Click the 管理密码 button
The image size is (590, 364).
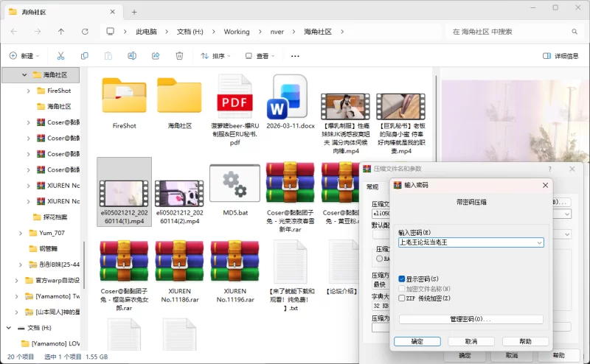tap(471, 319)
